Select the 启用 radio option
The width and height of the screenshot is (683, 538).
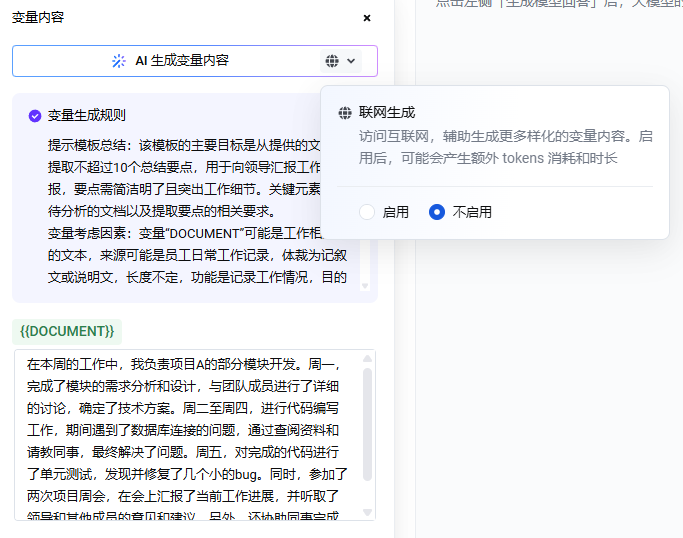(367, 212)
